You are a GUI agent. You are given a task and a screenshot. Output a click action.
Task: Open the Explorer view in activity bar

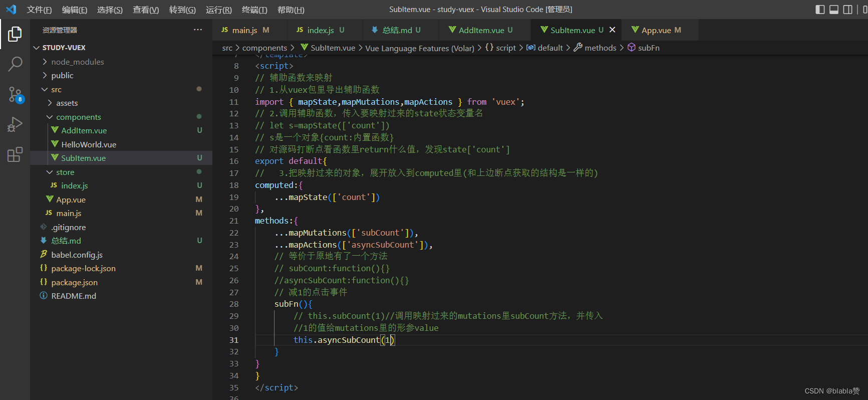pos(15,34)
